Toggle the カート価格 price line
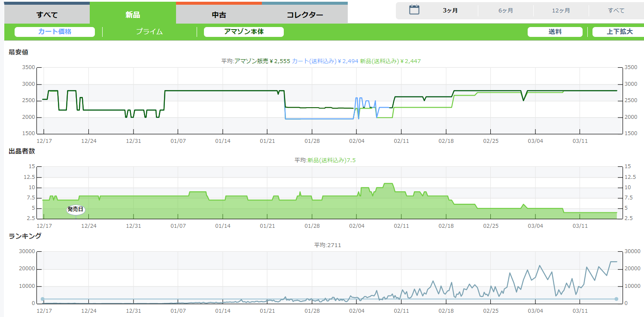The width and height of the screenshot is (644, 317). coord(55,32)
